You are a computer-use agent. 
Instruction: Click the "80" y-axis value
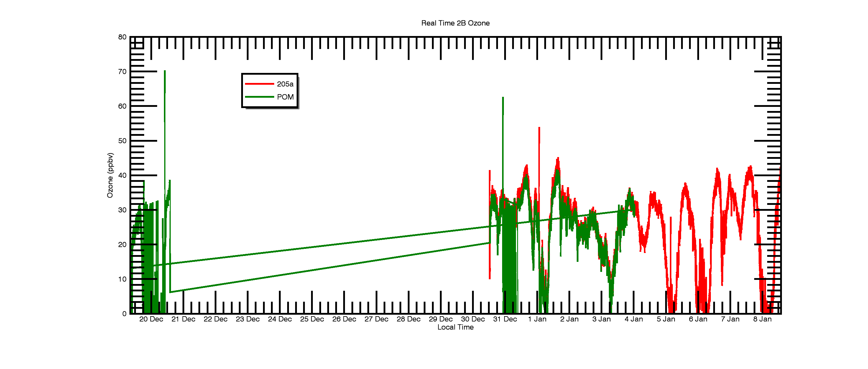click(x=122, y=37)
